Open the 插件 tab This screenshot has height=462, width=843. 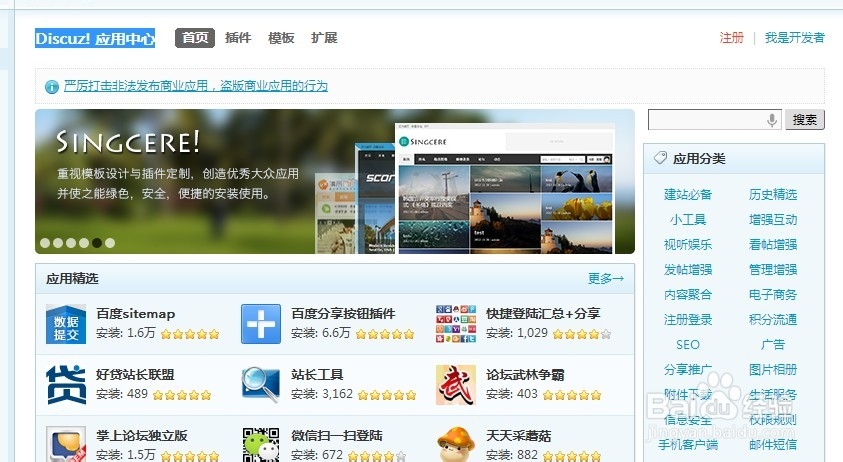[238, 38]
